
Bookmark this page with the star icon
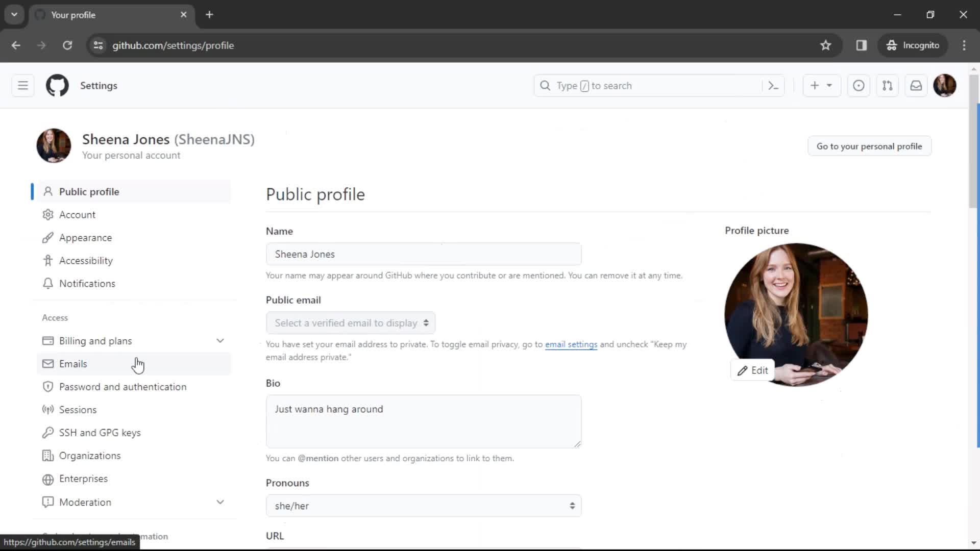[826, 45]
